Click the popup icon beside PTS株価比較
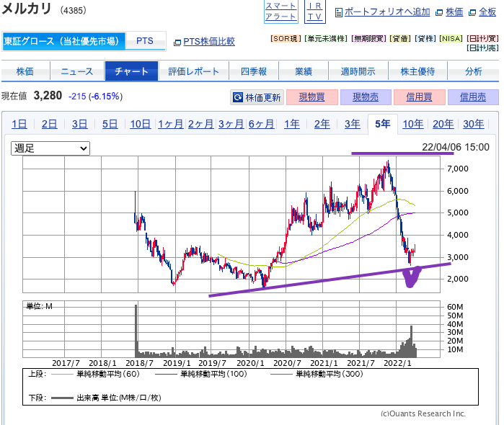 pyautogui.click(x=177, y=42)
